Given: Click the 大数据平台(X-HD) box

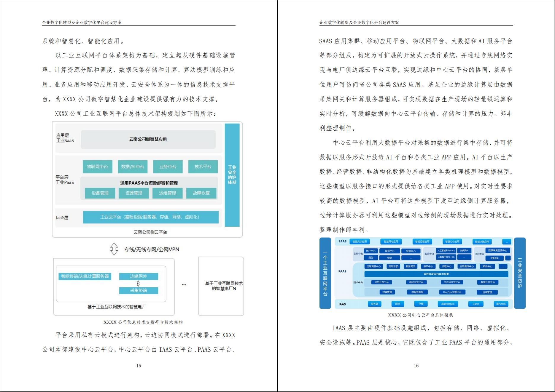Looking at the screenshot, I should coord(446,257).
